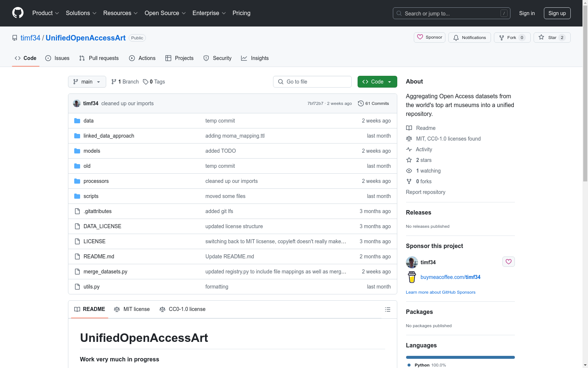Viewport: 588px width, 368px height.
Task: Open the DATA_LICENSE file
Action: (x=103, y=226)
